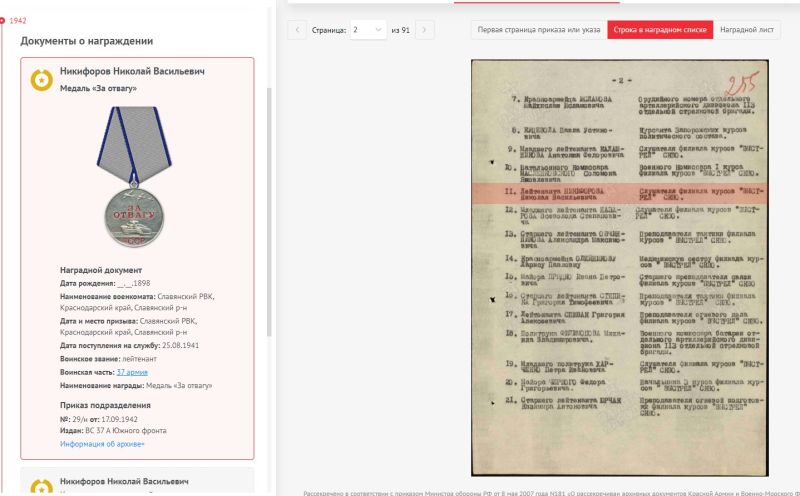Click 'из 91' page count text
Image resolution: width=800 pixels, height=496 pixels.
401,30
